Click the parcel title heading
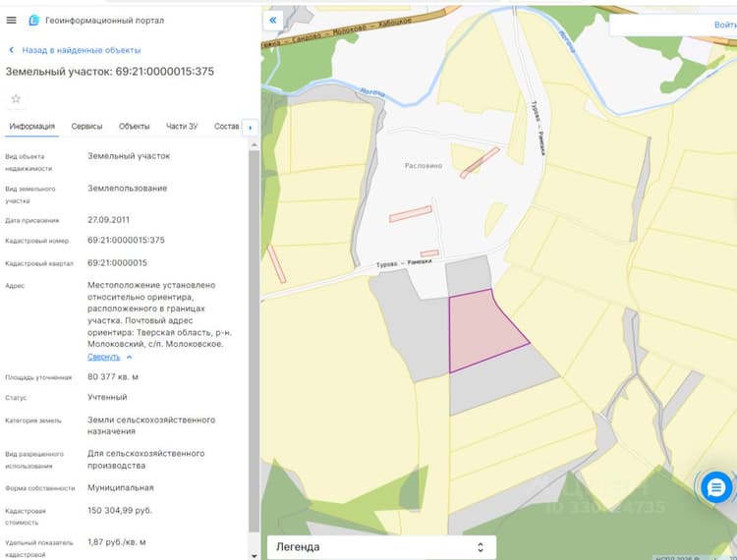This screenshot has height=560, width=737. [x=109, y=72]
